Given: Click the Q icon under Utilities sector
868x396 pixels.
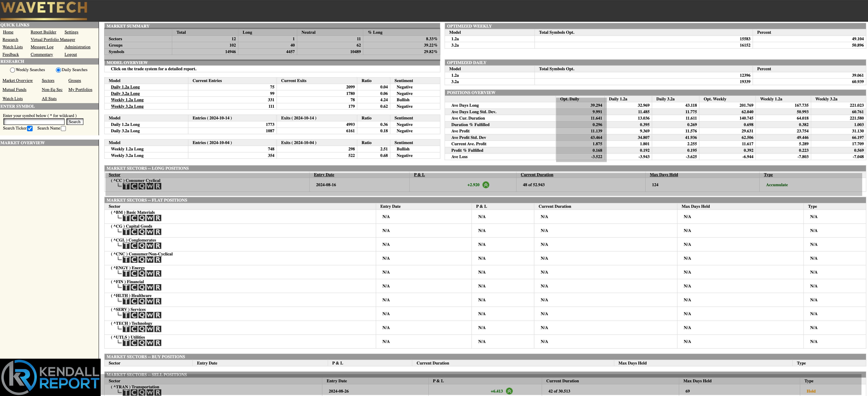Looking at the screenshot, I should 142,343.
